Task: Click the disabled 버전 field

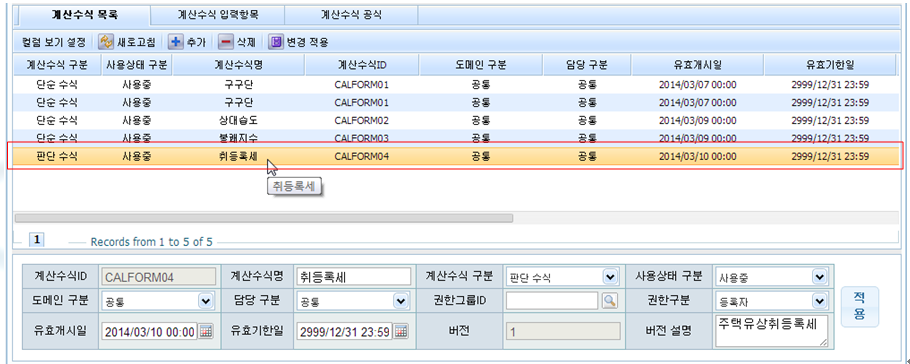Action: (563, 331)
